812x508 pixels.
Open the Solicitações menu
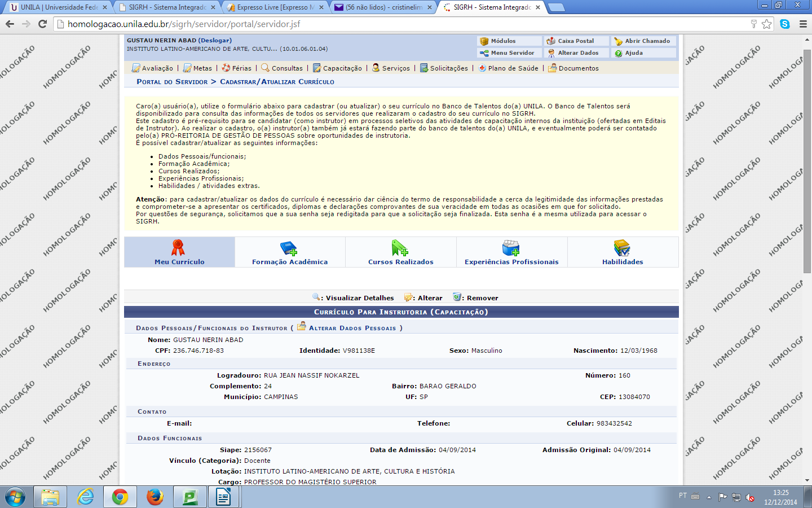pos(444,68)
